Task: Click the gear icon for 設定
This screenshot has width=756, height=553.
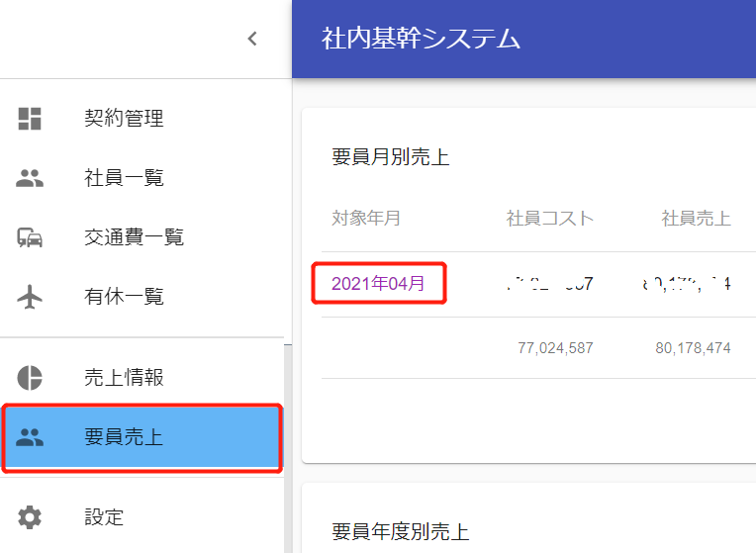Action: click(31, 516)
